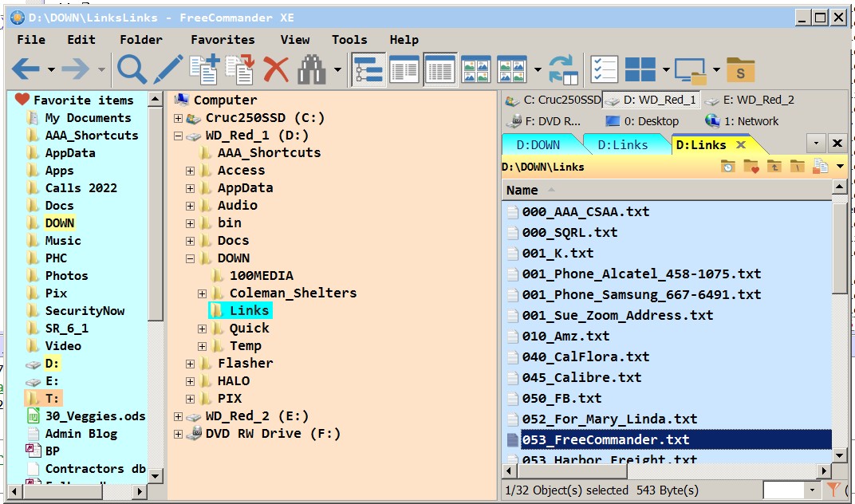Toggle the folder tree view icon
Viewport: 855px width, 504px height.
(x=368, y=69)
